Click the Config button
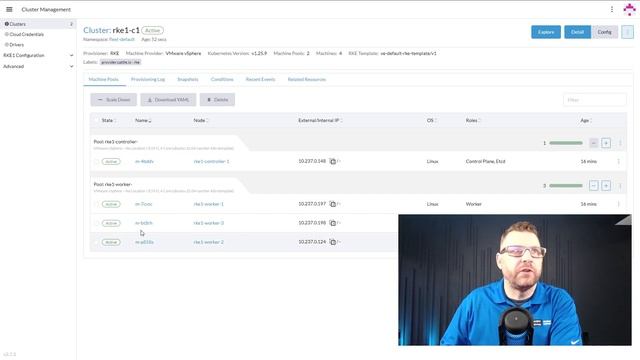 click(x=604, y=32)
